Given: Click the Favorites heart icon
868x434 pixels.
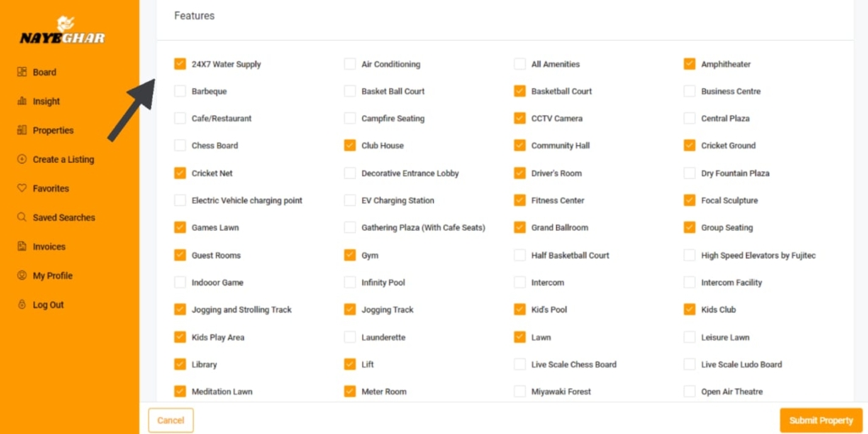Looking at the screenshot, I should click(22, 188).
